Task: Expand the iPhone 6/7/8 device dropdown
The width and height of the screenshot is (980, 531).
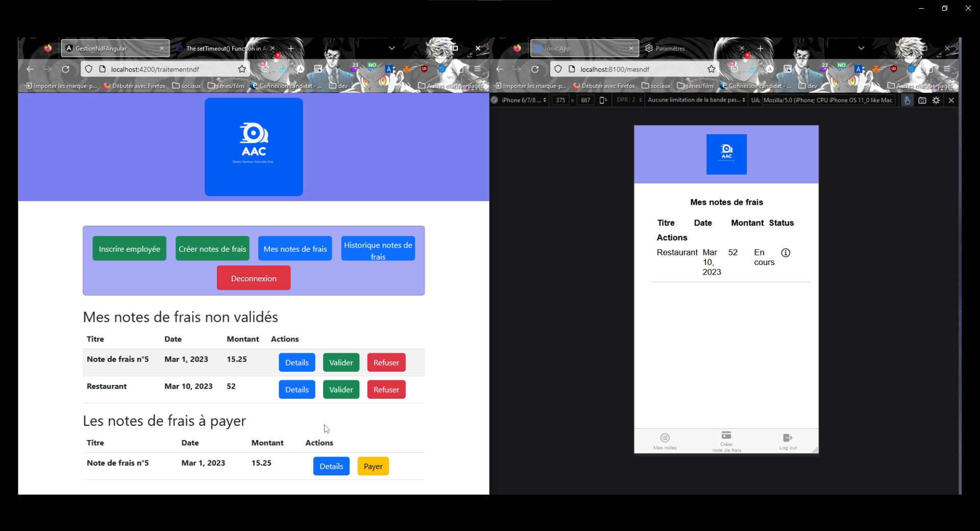Action: coord(524,101)
